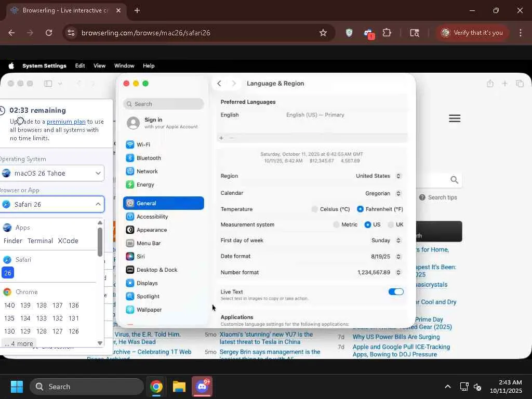
Task: Toggle the Live Text switch
Action: [396, 292]
